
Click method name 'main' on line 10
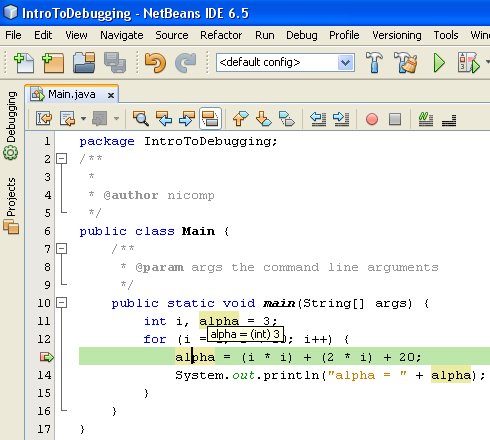click(279, 303)
